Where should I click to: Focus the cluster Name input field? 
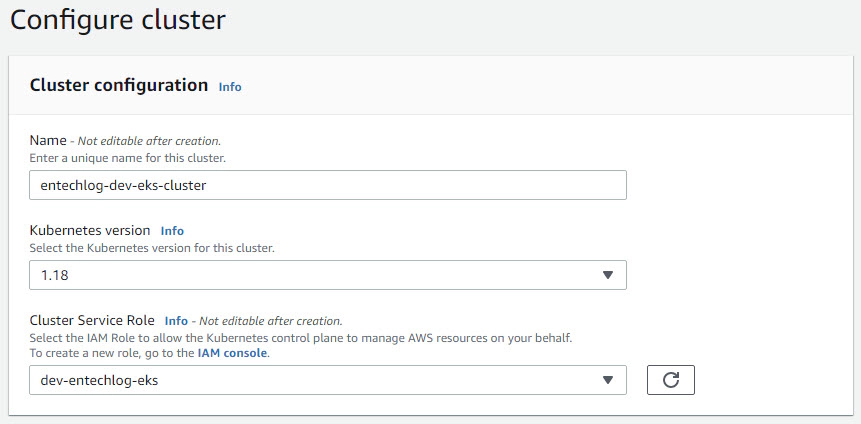(328, 185)
